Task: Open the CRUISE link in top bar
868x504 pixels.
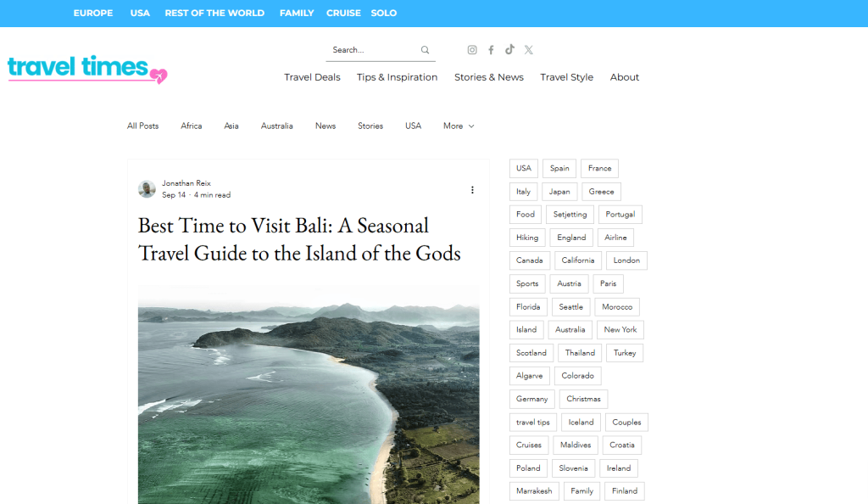Action: [x=343, y=13]
